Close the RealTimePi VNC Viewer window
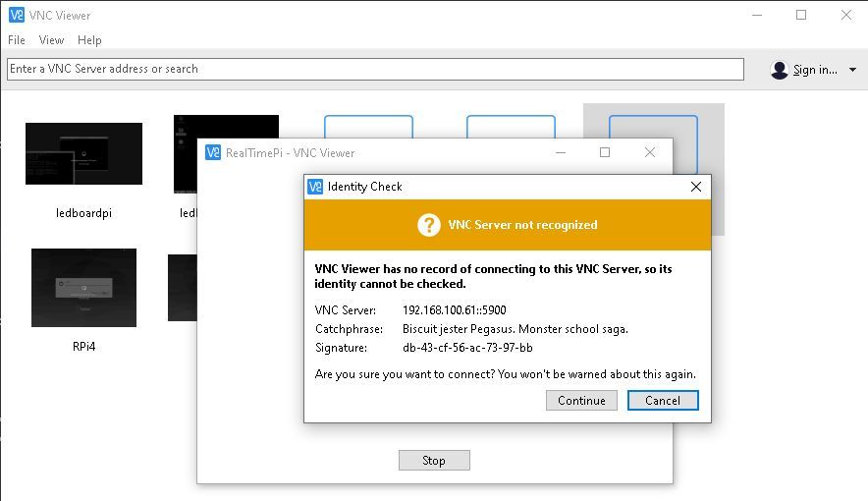Image resolution: width=868 pixels, height=501 pixels. (x=650, y=152)
